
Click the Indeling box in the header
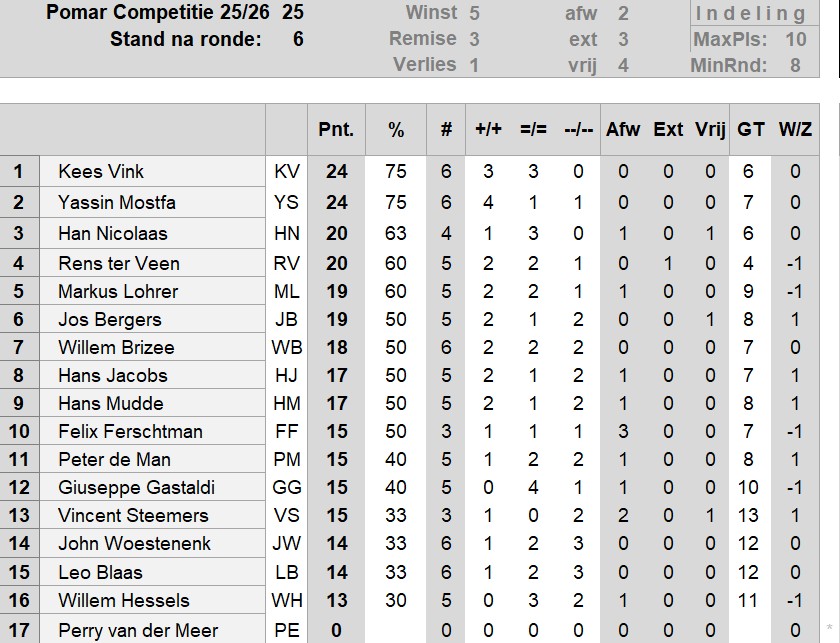[x=751, y=13]
